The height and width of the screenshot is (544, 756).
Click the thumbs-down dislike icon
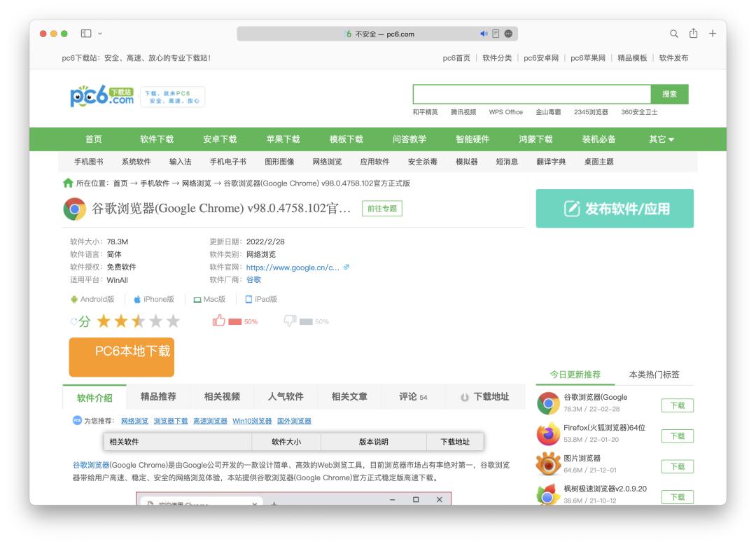pyautogui.click(x=290, y=321)
